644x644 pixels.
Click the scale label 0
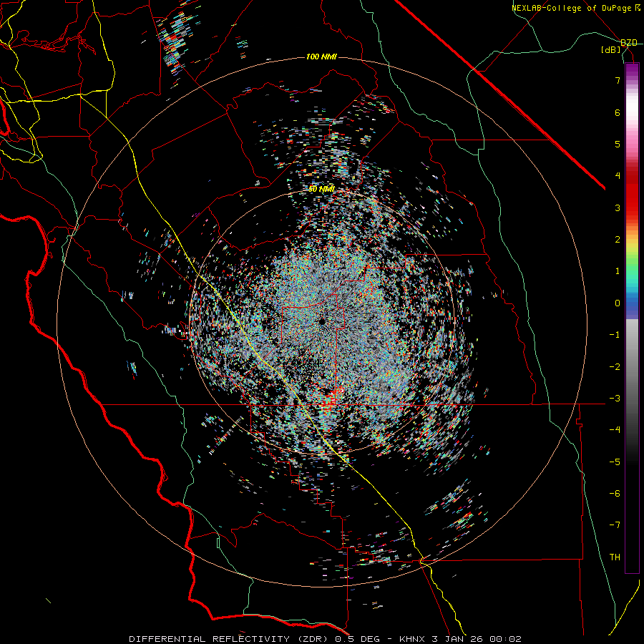pyautogui.click(x=618, y=303)
